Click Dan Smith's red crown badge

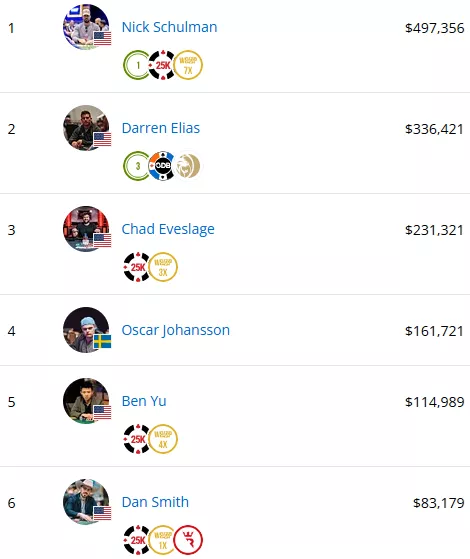tap(188, 539)
